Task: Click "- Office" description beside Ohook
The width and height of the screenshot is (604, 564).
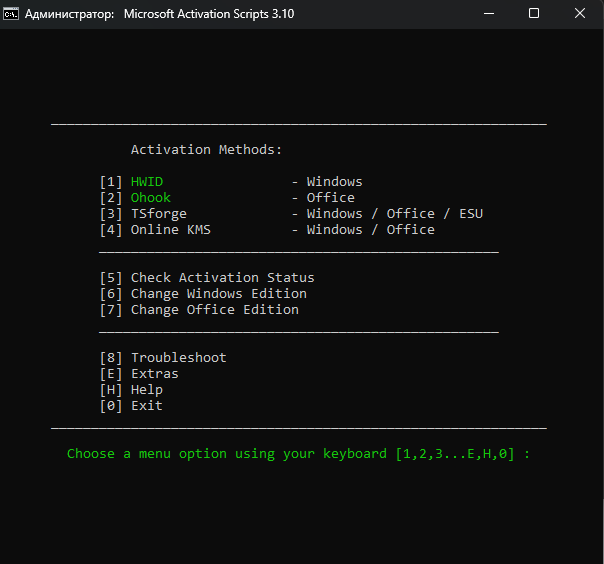Action: pos(323,198)
